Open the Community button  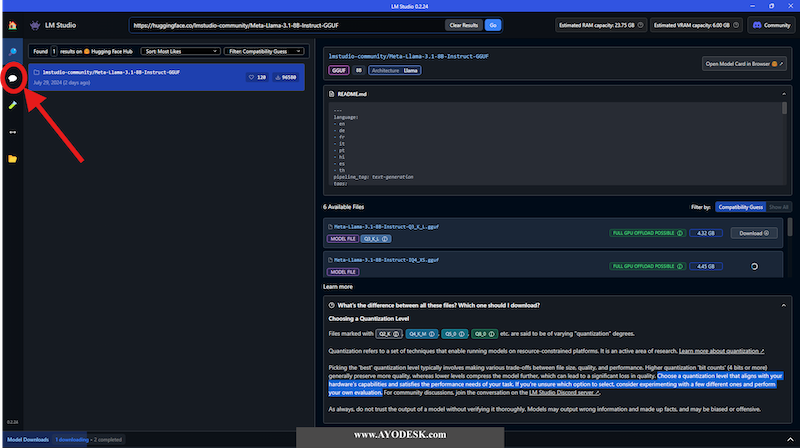771,25
